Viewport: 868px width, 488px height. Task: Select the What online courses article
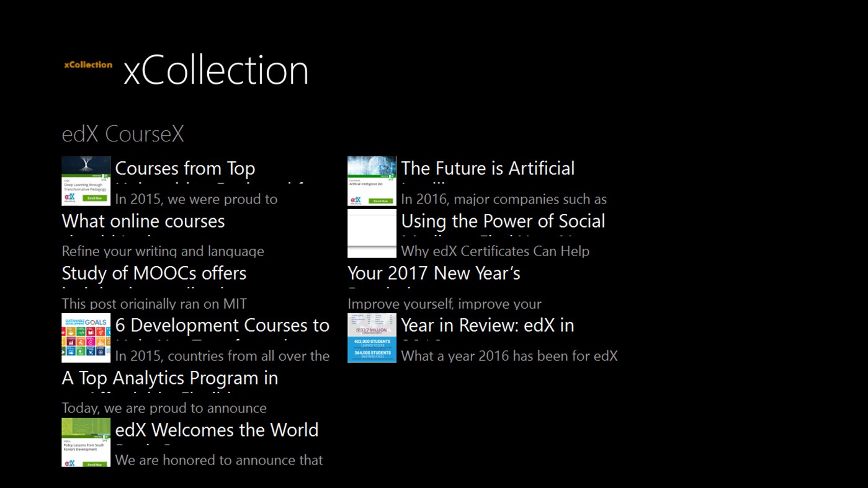[x=143, y=221]
